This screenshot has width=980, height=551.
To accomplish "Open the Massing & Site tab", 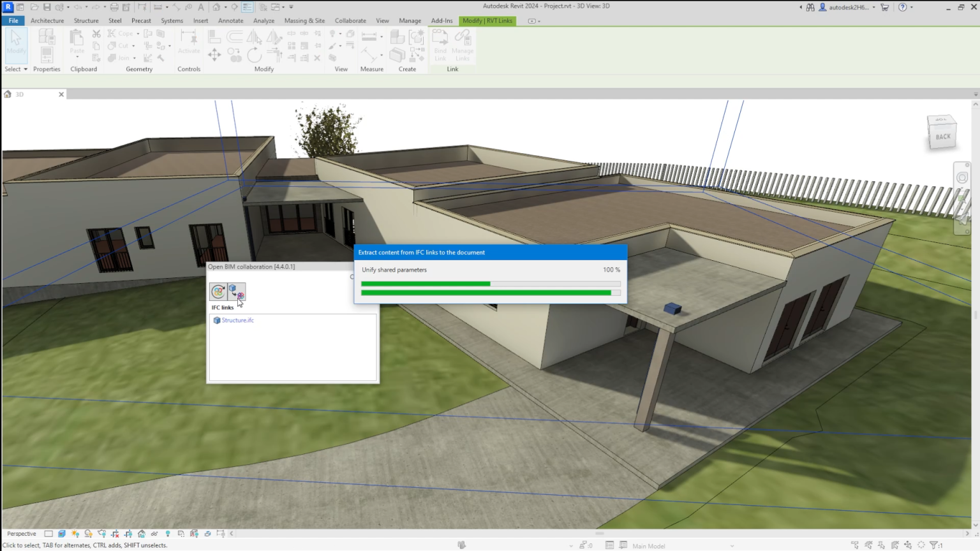I will pyautogui.click(x=304, y=20).
